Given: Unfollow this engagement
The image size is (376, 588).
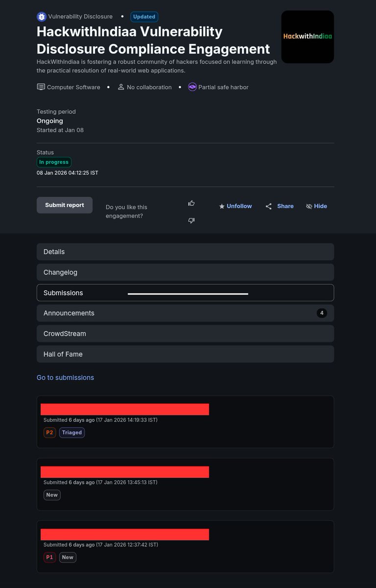Looking at the screenshot, I should 235,206.
